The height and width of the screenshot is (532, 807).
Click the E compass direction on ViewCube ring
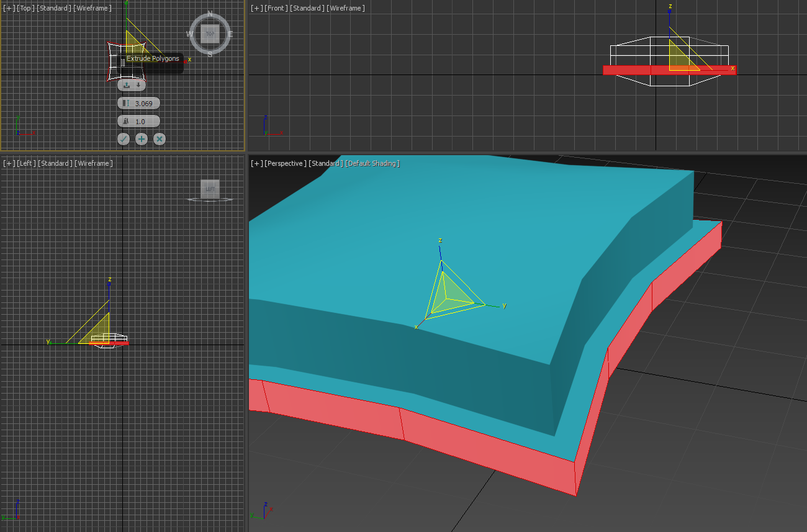coord(230,34)
